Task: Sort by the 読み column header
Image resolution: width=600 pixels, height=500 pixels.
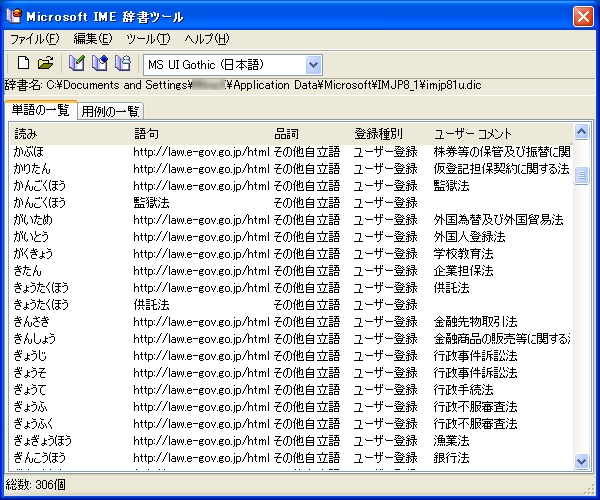Action: coord(26,134)
